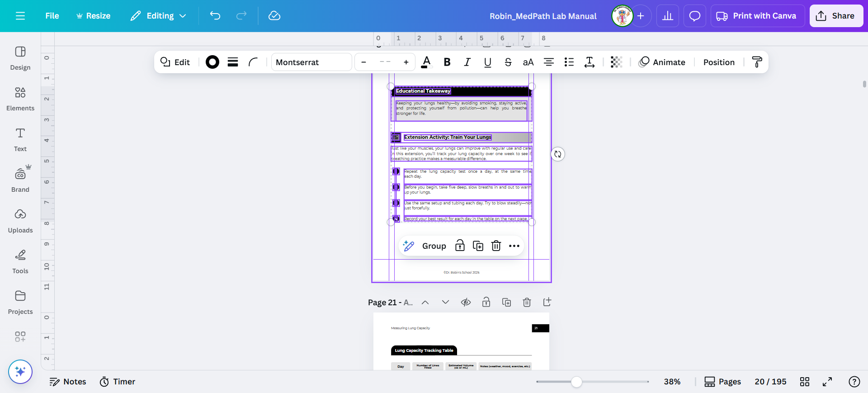Screen dimensions: 868x393
Task: Duplicate selection using floating toolbar icon
Action: click(x=478, y=246)
